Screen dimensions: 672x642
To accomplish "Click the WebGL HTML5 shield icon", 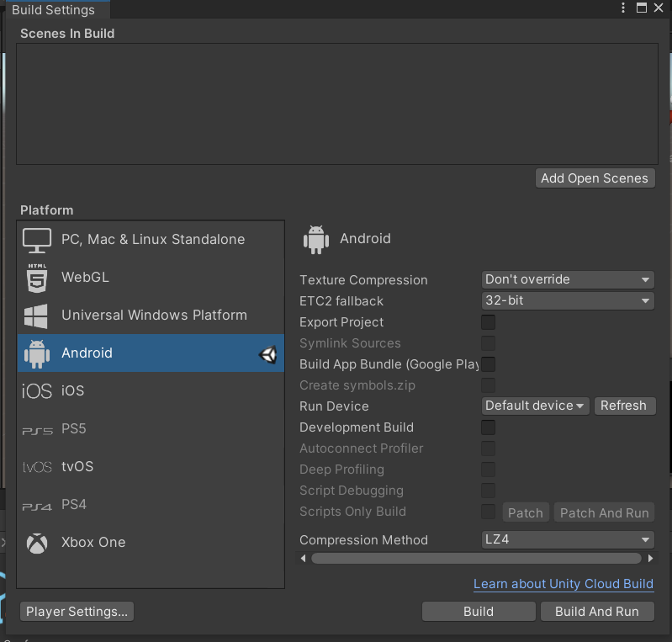I will (37, 278).
